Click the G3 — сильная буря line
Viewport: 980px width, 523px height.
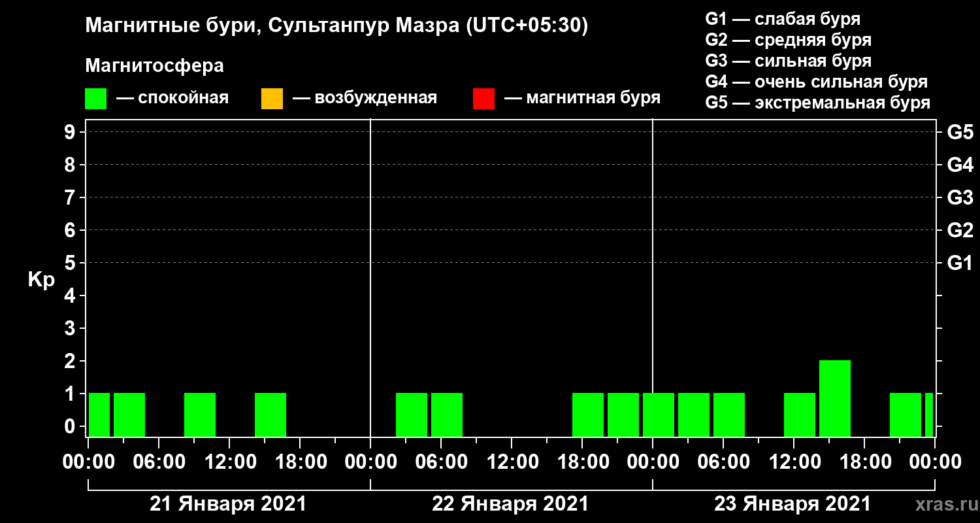789,61
